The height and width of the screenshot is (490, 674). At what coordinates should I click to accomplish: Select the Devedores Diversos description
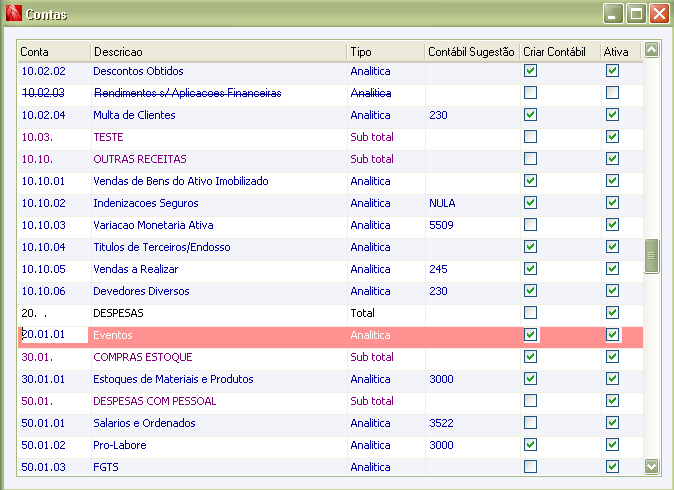pyautogui.click(x=141, y=291)
